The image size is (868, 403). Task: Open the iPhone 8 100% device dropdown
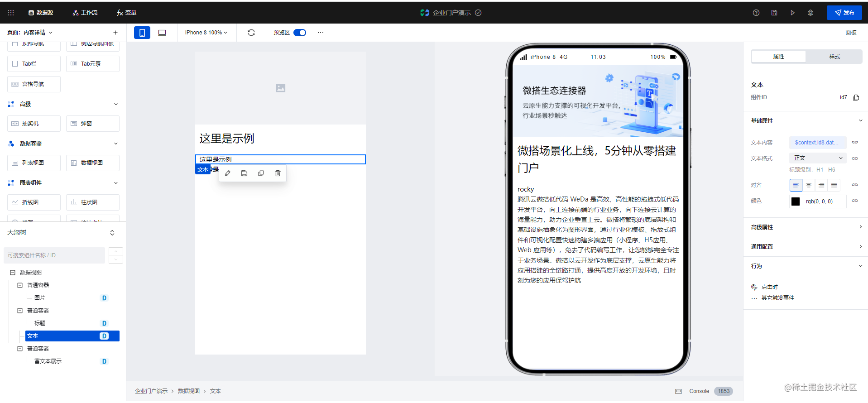206,33
